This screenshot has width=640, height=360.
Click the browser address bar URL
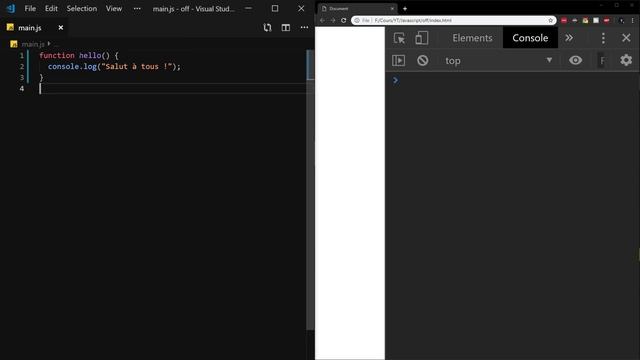(413, 20)
